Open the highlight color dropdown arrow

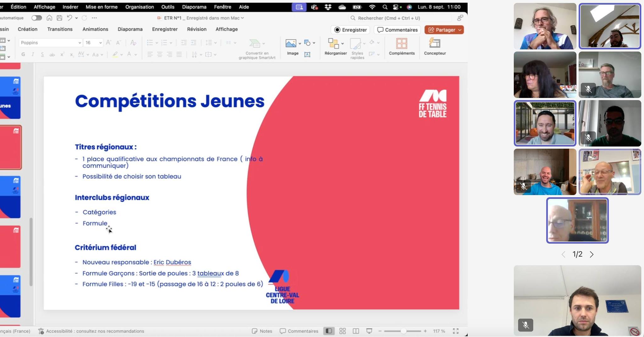point(121,55)
